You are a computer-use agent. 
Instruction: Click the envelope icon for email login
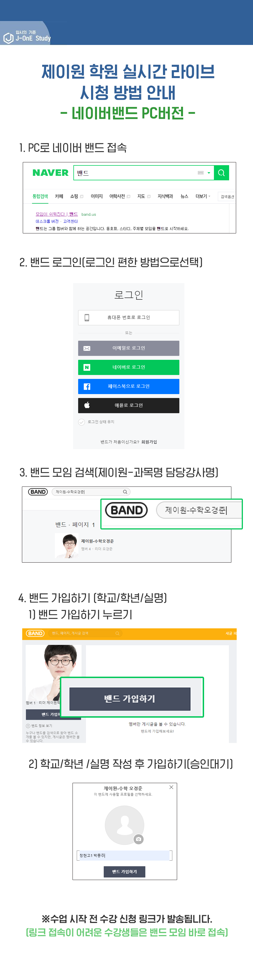click(x=87, y=348)
